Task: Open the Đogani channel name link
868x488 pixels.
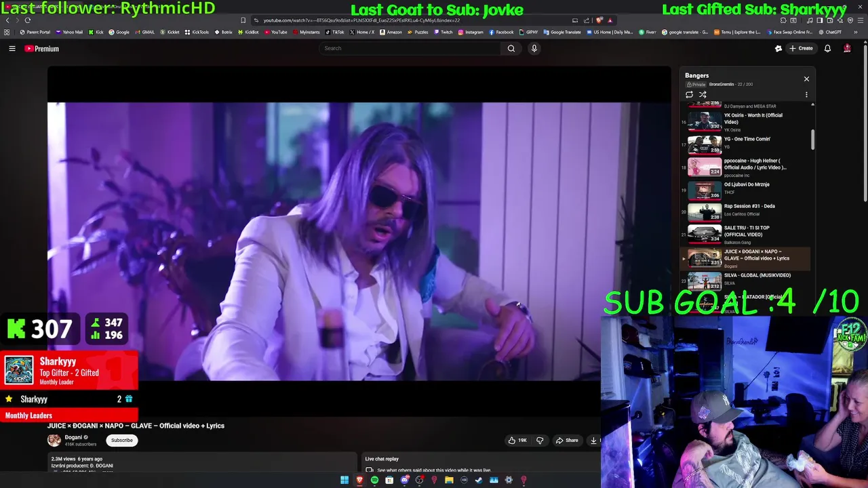Action: pos(73,437)
